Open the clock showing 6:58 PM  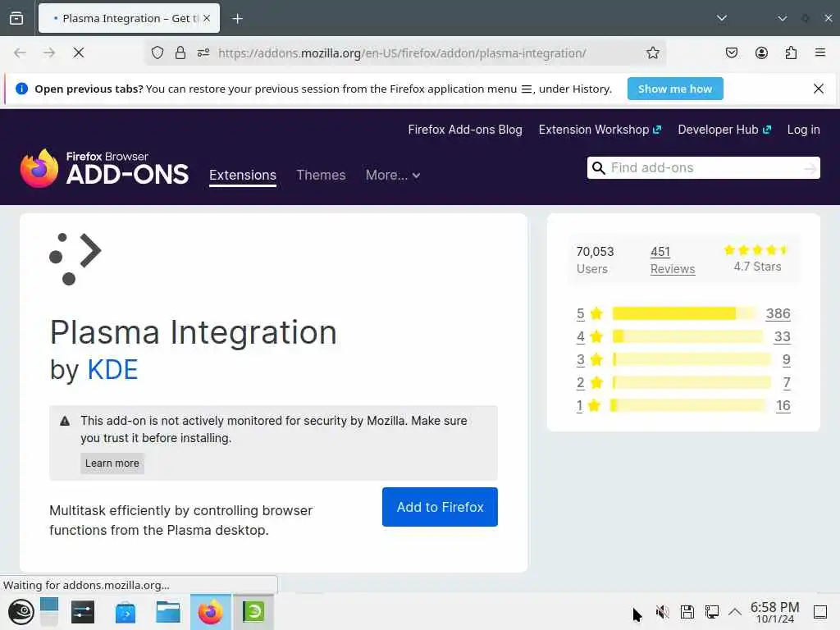pos(774,612)
